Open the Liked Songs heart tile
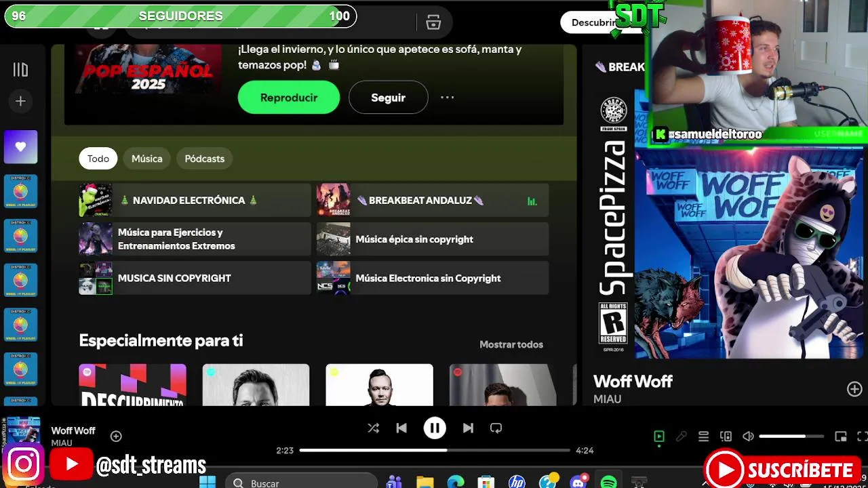 tap(20, 146)
